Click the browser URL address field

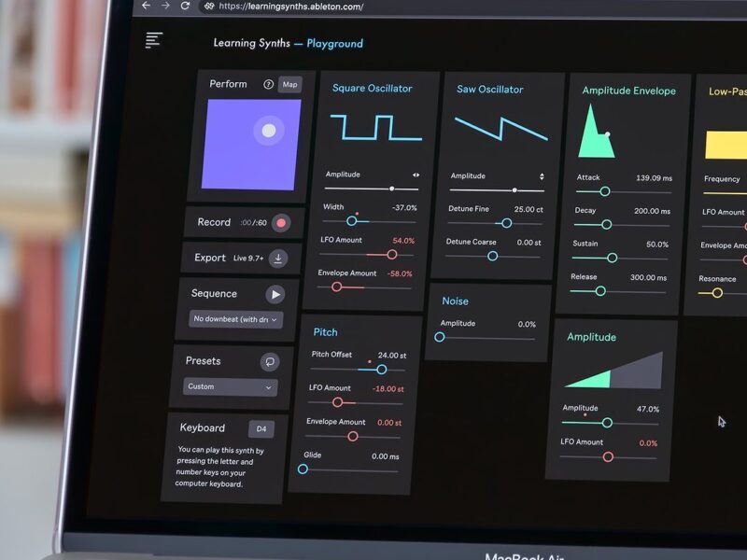tap(291, 7)
